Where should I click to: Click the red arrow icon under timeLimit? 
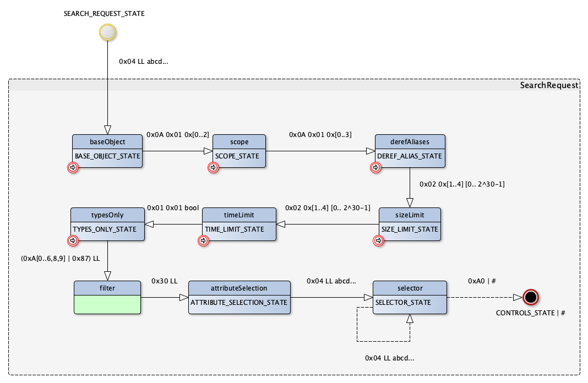tap(203, 240)
